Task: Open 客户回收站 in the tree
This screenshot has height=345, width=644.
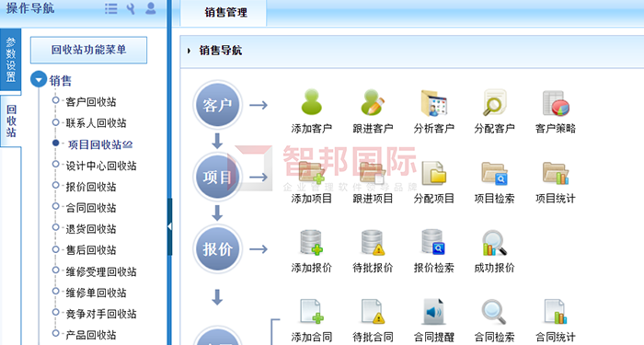Action: [91, 102]
